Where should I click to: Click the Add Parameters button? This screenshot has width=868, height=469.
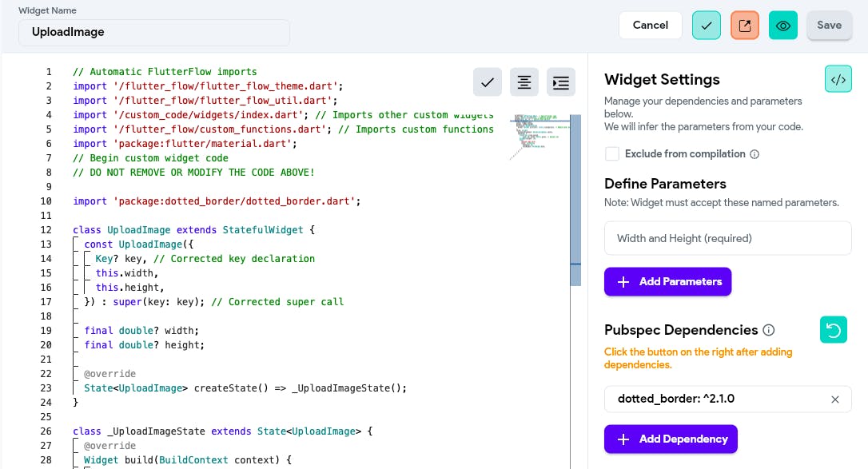tap(667, 281)
